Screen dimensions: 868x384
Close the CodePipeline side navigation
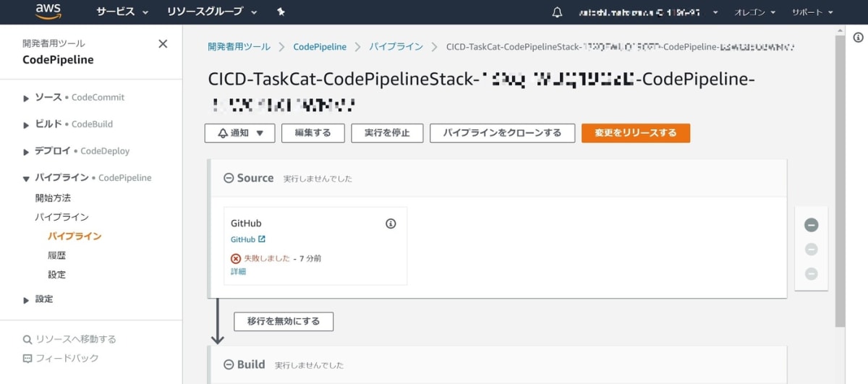(163, 44)
